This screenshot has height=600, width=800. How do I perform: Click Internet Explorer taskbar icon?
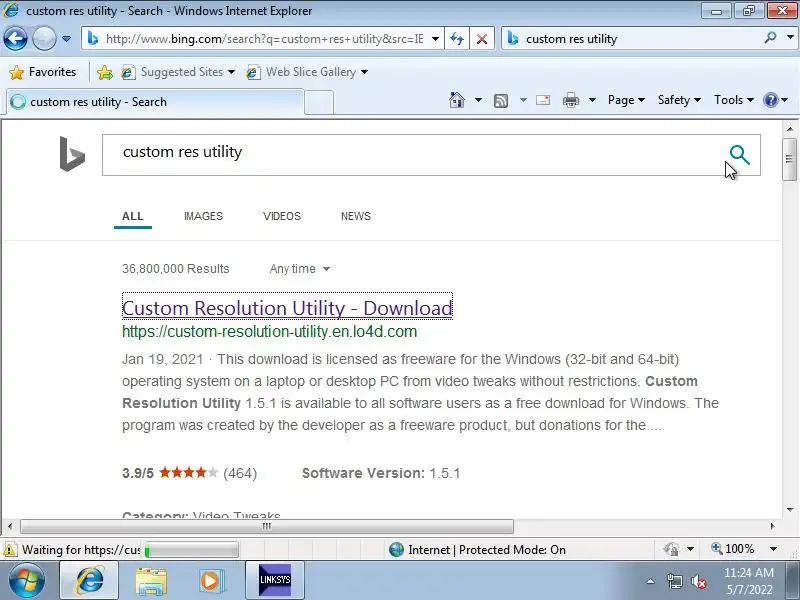(89, 580)
